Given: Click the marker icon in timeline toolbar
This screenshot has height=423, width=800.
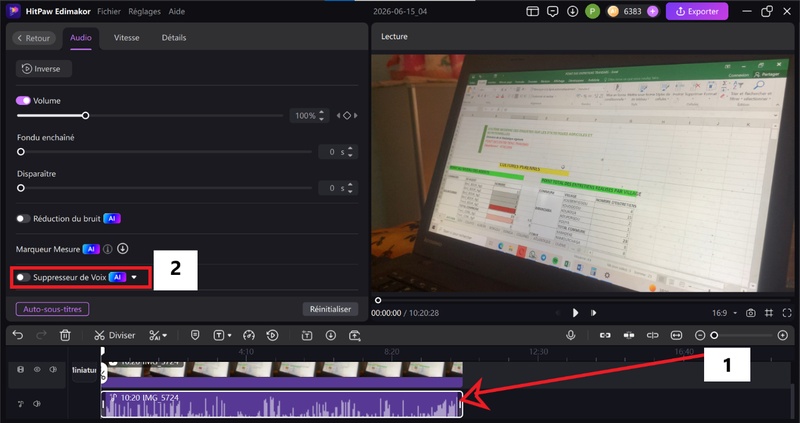Looking at the screenshot, I should [195, 335].
